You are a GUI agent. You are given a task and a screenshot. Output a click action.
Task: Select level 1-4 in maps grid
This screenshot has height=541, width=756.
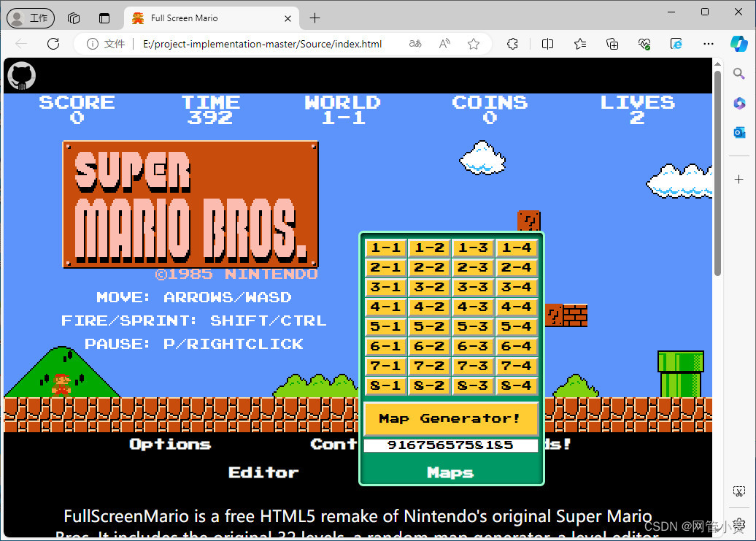pyautogui.click(x=517, y=248)
